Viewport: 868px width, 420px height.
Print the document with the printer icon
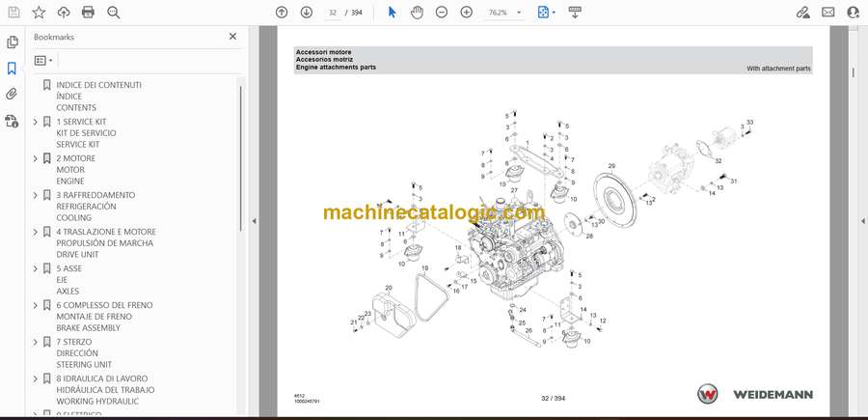(88, 13)
